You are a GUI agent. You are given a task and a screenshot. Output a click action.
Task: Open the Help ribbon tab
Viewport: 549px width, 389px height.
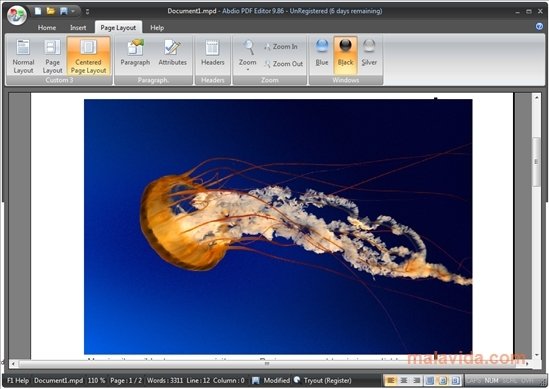(x=157, y=28)
